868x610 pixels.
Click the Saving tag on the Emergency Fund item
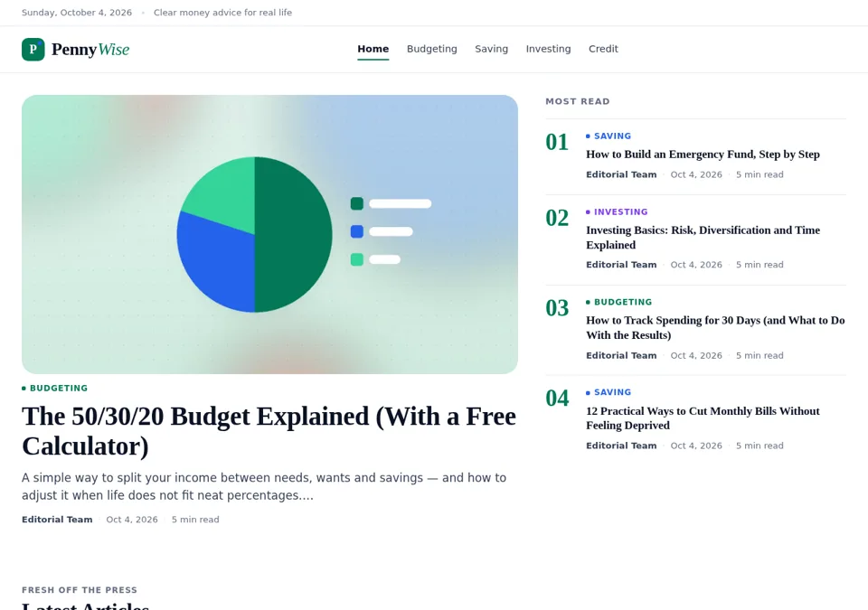pos(609,136)
